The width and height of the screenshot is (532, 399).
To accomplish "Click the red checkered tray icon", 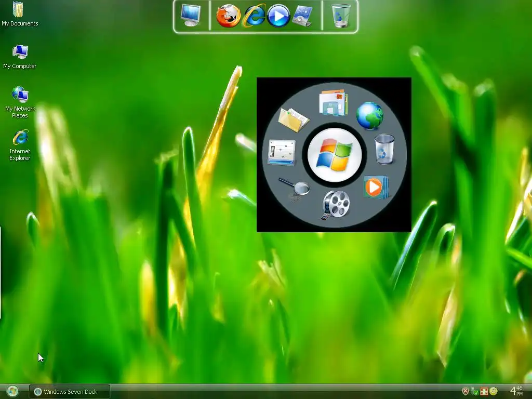I will click(x=484, y=392).
